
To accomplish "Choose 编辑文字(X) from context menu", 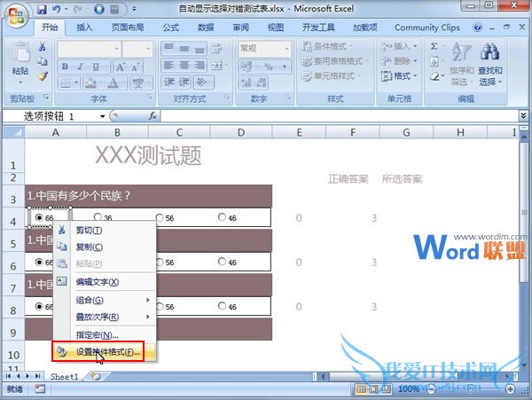I will pyautogui.click(x=105, y=282).
